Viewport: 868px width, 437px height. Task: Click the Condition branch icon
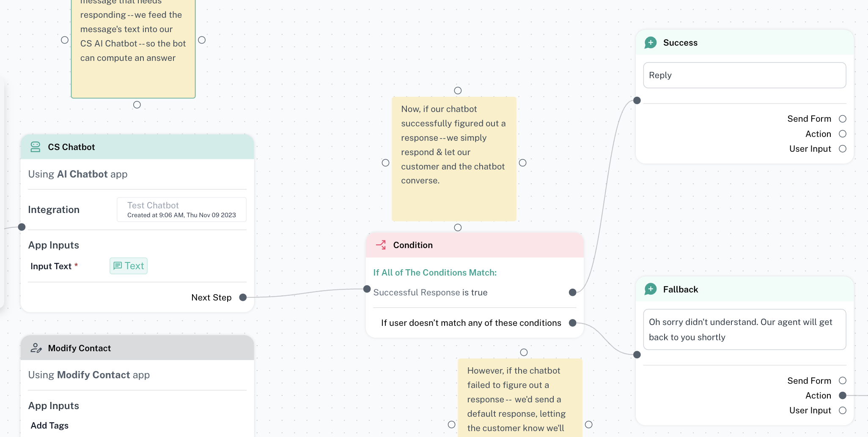coord(381,245)
